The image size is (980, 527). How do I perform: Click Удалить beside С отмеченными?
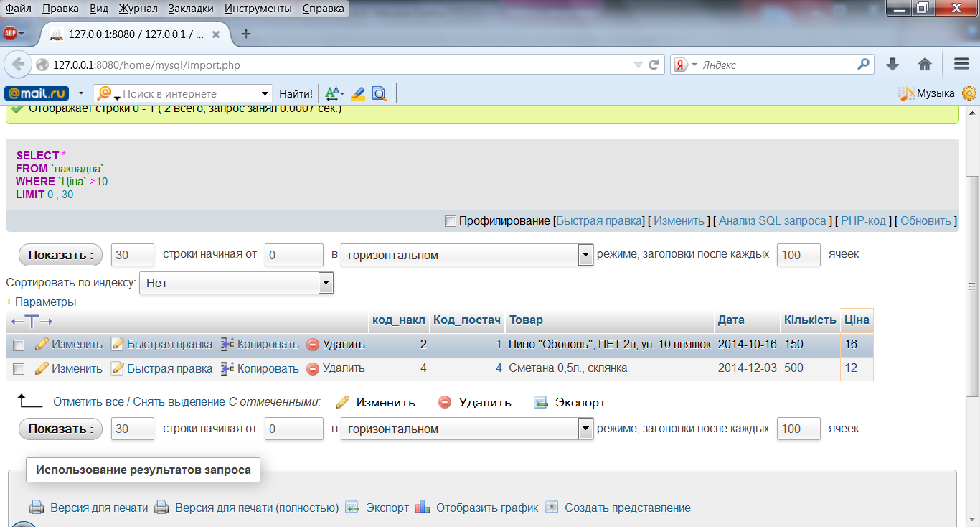point(474,403)
